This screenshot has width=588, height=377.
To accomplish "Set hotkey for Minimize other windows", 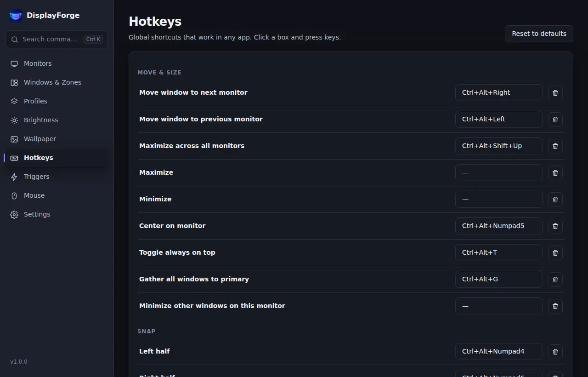I will click(x=498, y=306).
